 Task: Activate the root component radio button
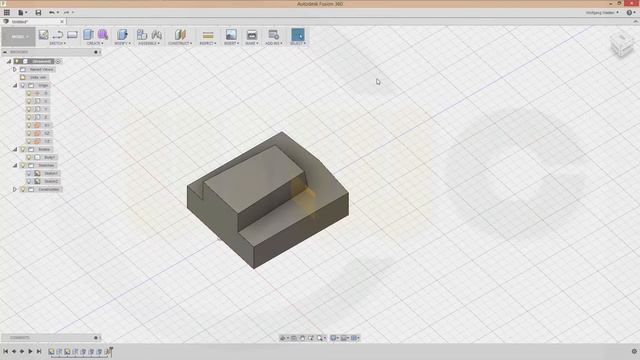[58, 61]
